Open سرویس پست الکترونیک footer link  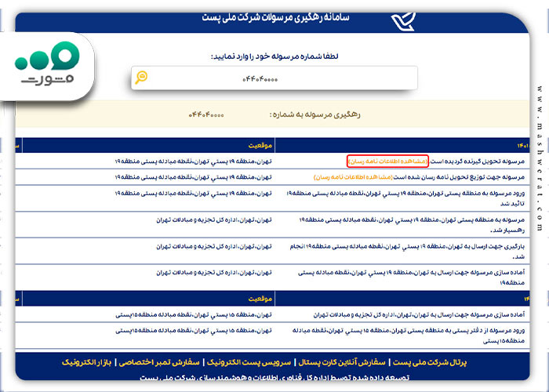click(249, 362)
